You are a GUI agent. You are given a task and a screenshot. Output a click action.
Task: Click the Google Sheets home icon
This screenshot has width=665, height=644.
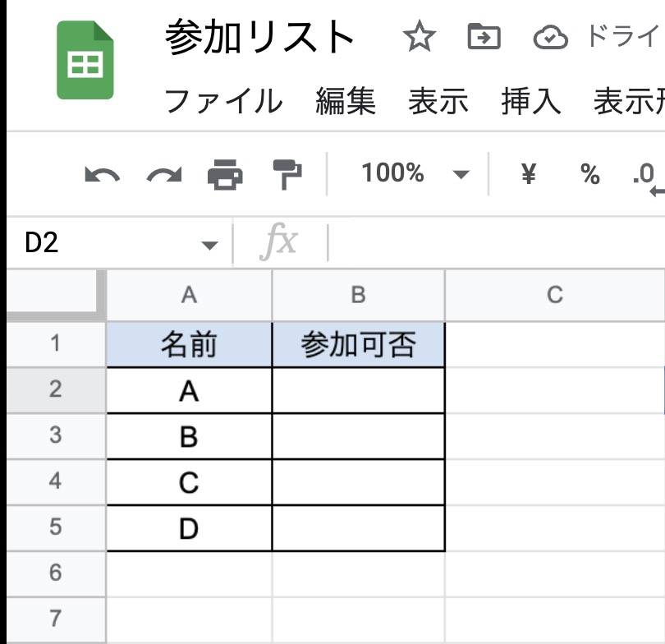click(x=85, y=60)
